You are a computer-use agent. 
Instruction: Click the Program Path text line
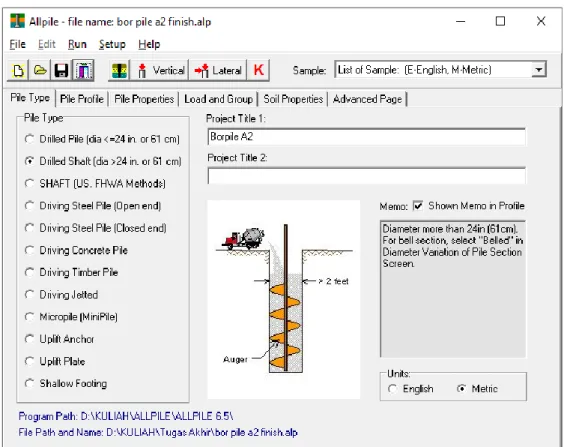pyautogui.click(x=126, y=416)
